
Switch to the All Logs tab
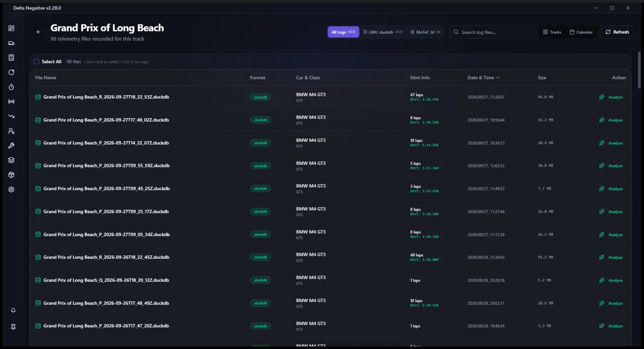tap(343, 32)
